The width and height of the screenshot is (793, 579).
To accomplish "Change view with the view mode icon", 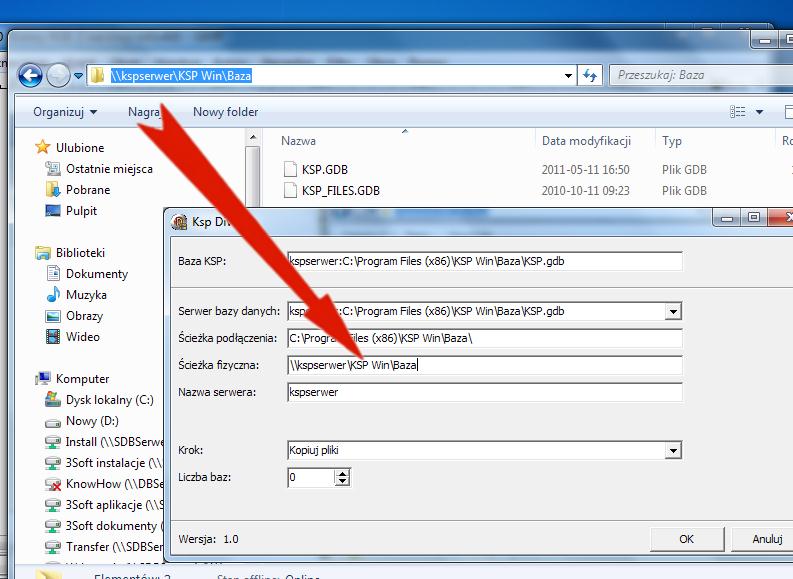I will pos(737,112).
